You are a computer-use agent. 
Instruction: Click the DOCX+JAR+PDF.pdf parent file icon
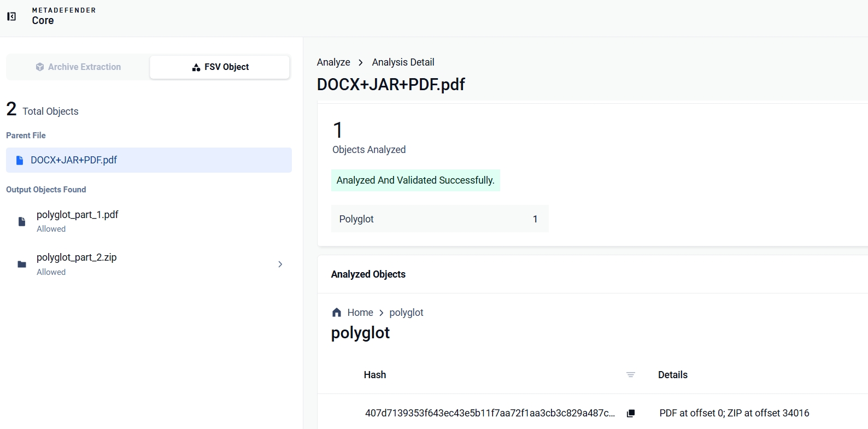[x=20, y=160]
